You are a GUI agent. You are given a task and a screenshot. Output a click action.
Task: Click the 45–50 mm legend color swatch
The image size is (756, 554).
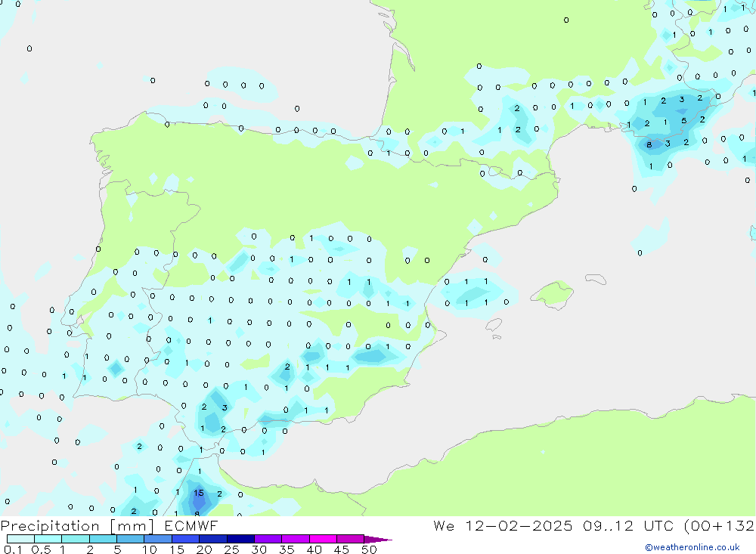pos(351,539)
